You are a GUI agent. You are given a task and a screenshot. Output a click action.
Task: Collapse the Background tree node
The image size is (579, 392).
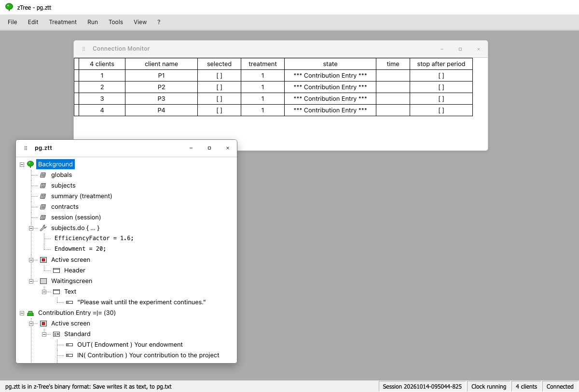[22, 164]
